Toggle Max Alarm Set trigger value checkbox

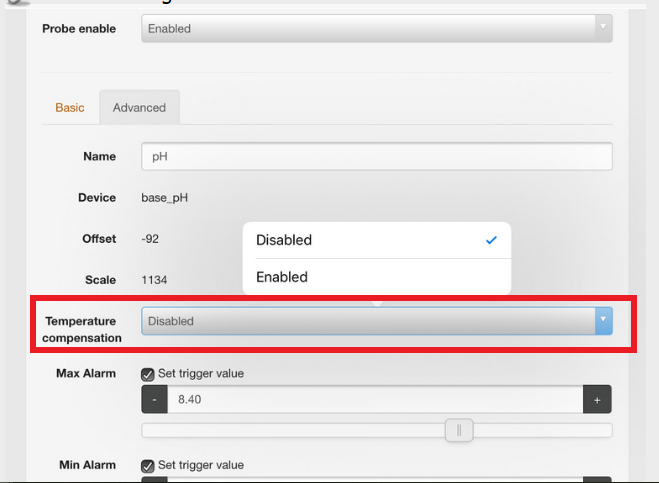click(148, 374)
